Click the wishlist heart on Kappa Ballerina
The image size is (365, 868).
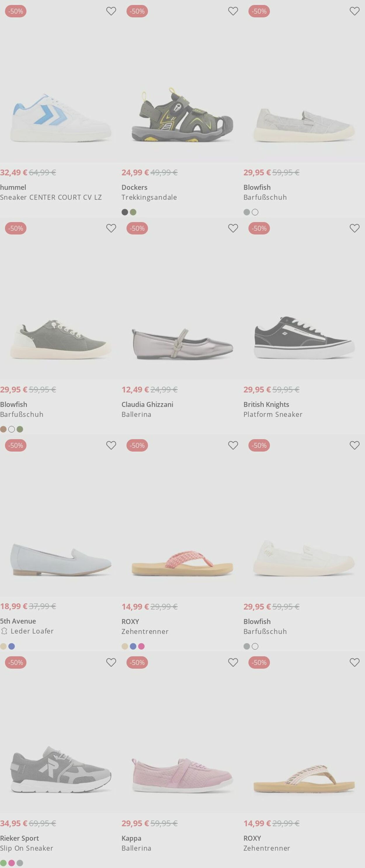coord(233,662)
